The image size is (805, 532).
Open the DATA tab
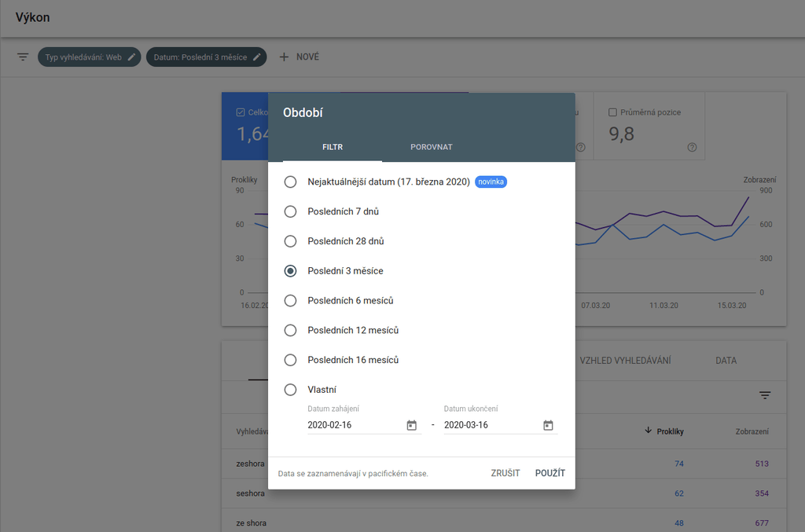coord(726,361)
